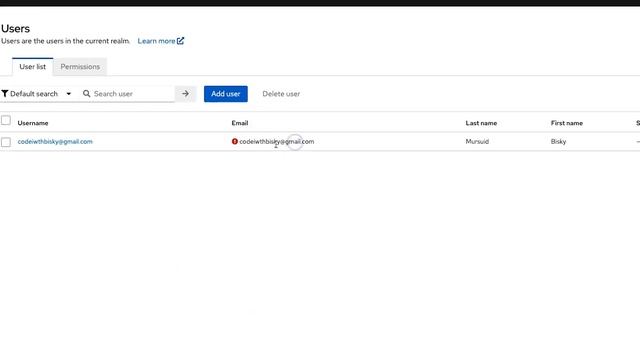
Task: Click the Bisky first name cell
Action: pos(558,142)
